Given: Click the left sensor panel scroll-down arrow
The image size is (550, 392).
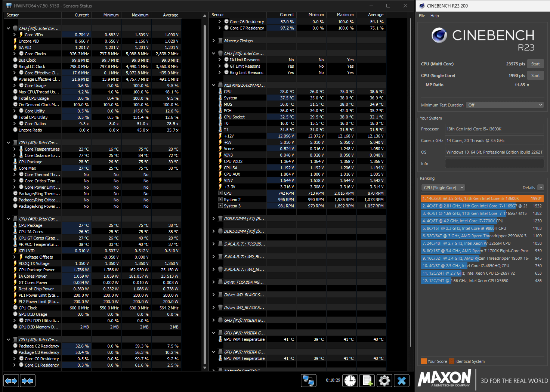Looking at the screenshot, I should point(204,368).
